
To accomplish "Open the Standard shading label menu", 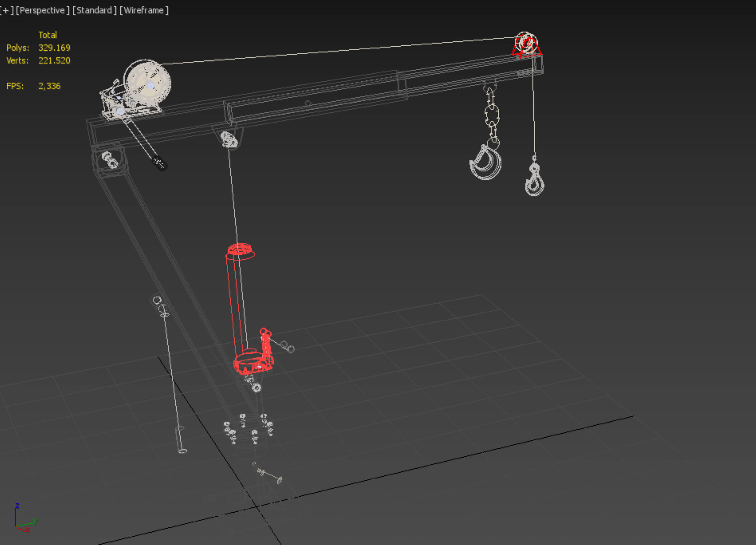I will coord(94,10).
